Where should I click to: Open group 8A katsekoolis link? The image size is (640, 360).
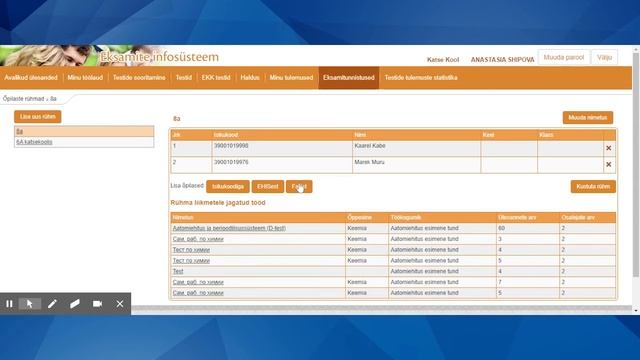[34, 142]
